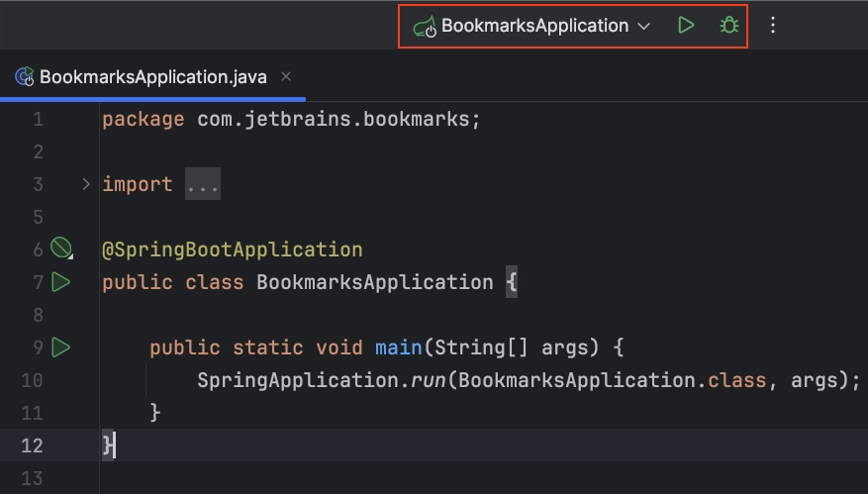Image resolution: width=868 pixels, height=494 pixels.
Task: Run main method from gutter icon on line 9
Action: click(61, 347)
